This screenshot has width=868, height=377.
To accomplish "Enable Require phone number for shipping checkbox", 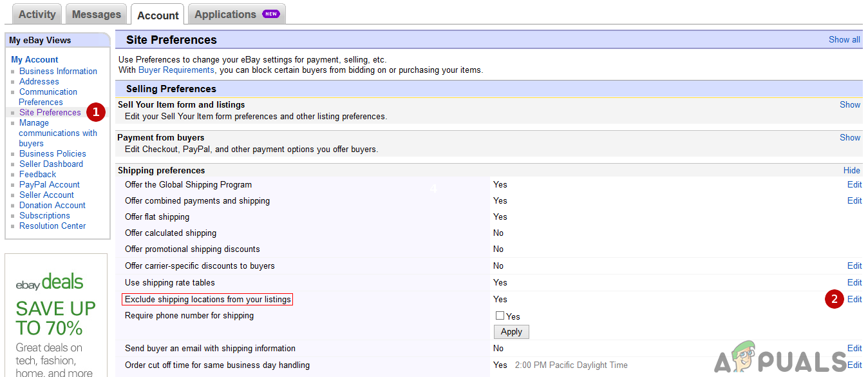I will point(500,316).
